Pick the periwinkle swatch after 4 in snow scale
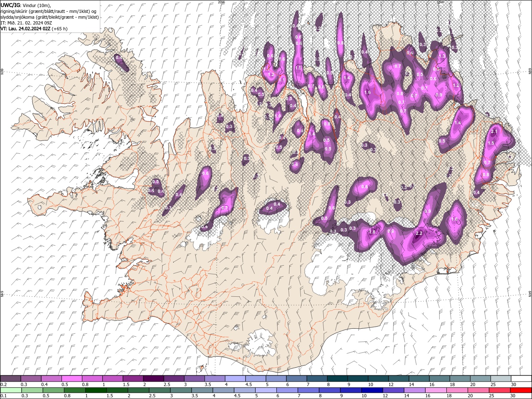Image resolution: width=532 pixels, height=399 pixels. coord(235,379)
